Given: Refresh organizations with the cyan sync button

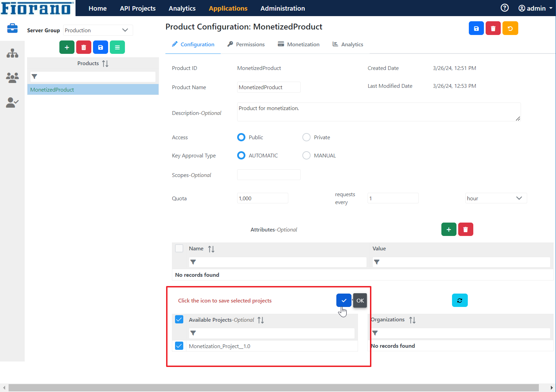Looking at the screenshot, I should 460,300.
